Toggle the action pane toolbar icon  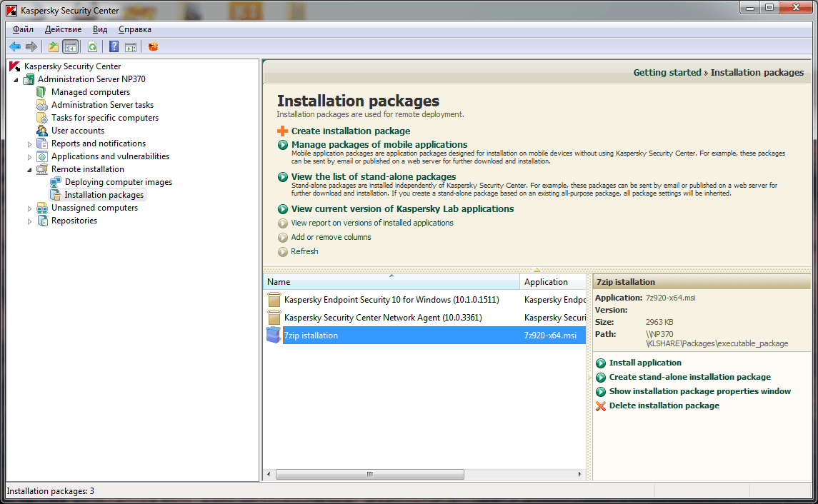click(x=131, y=47)
